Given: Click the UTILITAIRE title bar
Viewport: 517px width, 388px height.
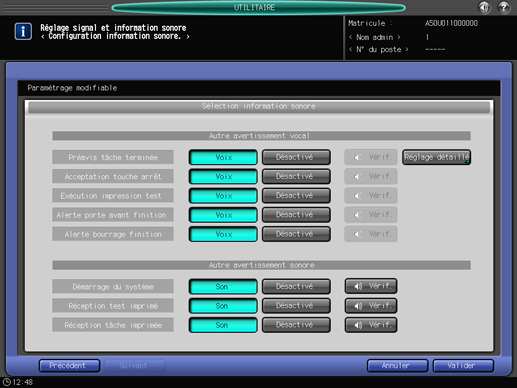Looking at the screenshot, I should tap(258, 7).
